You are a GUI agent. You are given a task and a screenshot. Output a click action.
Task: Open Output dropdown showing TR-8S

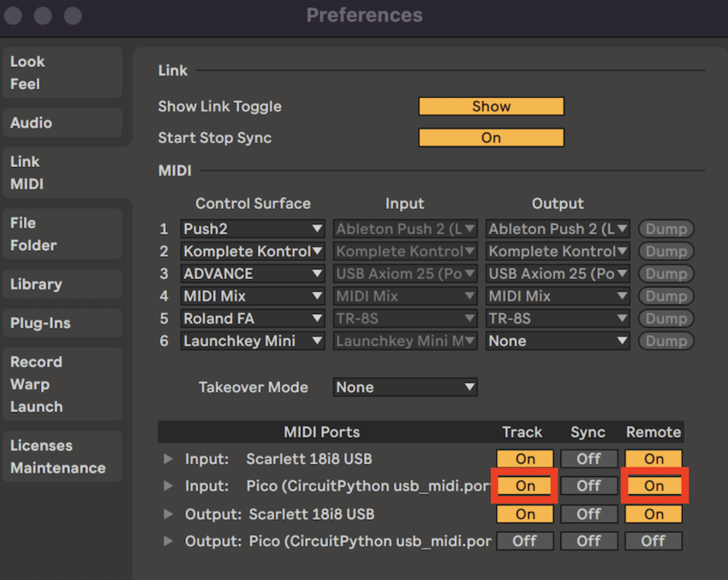pyautogui.click(x=558, y=319)
